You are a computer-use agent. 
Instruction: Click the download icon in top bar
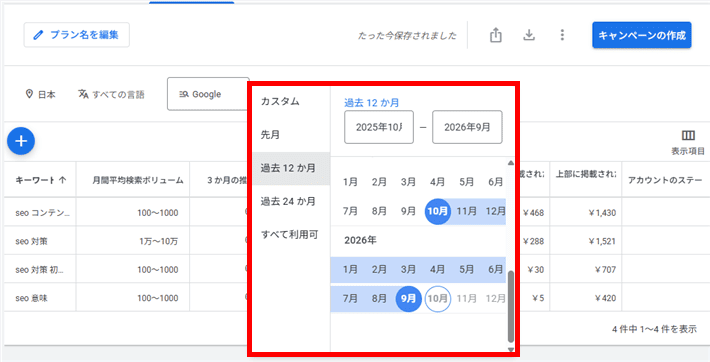coord(529,35)
